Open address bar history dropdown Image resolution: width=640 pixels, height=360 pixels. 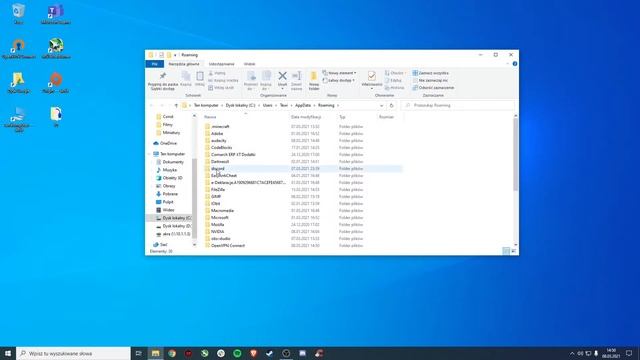[x=381, y=105]
